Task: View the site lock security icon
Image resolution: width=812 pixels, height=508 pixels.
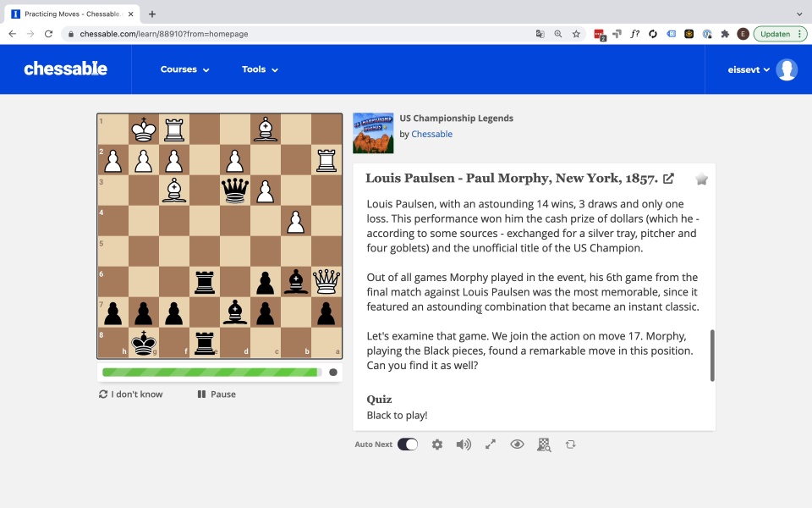Action: pyautogui.click(x=70, y=34)
